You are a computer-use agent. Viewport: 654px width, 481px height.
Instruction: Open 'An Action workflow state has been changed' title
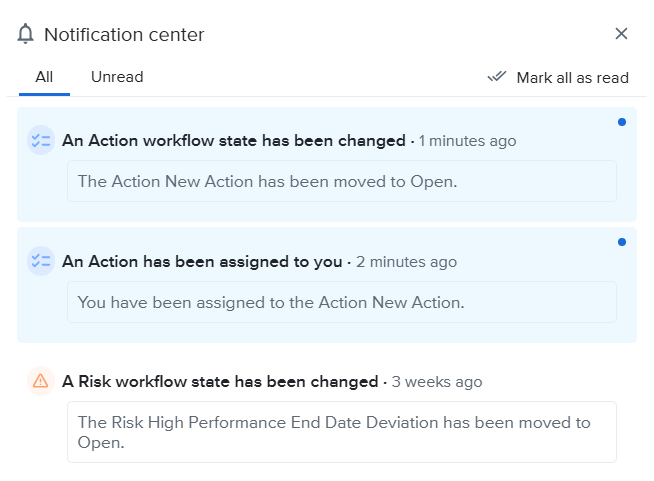pyautogui.click(x=234, y=141)
